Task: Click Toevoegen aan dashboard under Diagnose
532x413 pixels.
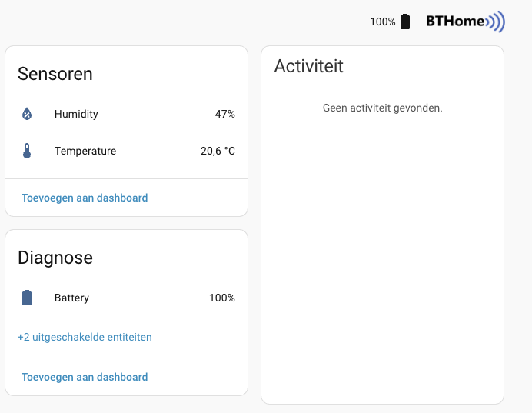Action: pyautogui.click(x=85, y=377)
